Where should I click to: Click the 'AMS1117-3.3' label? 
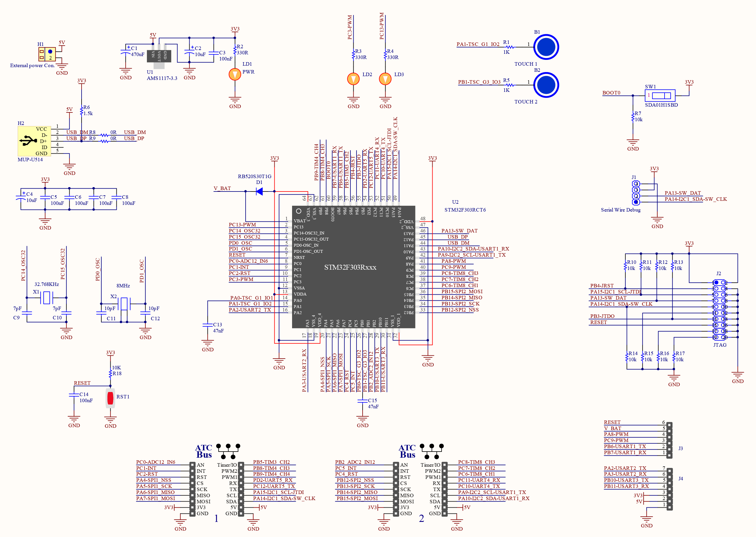[162, 78]
